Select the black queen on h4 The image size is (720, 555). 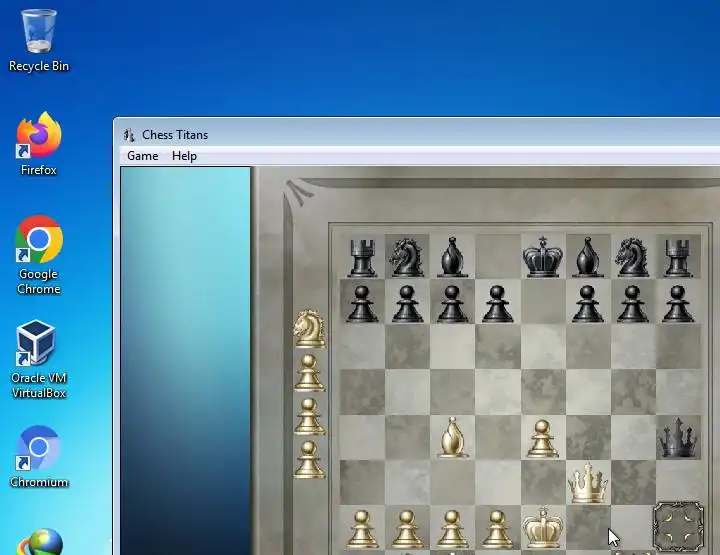[678, 437]
